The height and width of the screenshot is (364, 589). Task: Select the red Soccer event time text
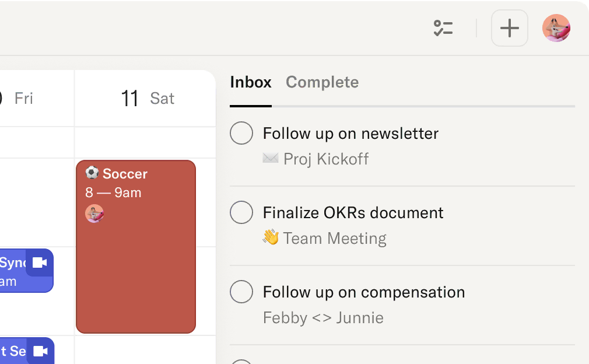(x=113, y=192)
